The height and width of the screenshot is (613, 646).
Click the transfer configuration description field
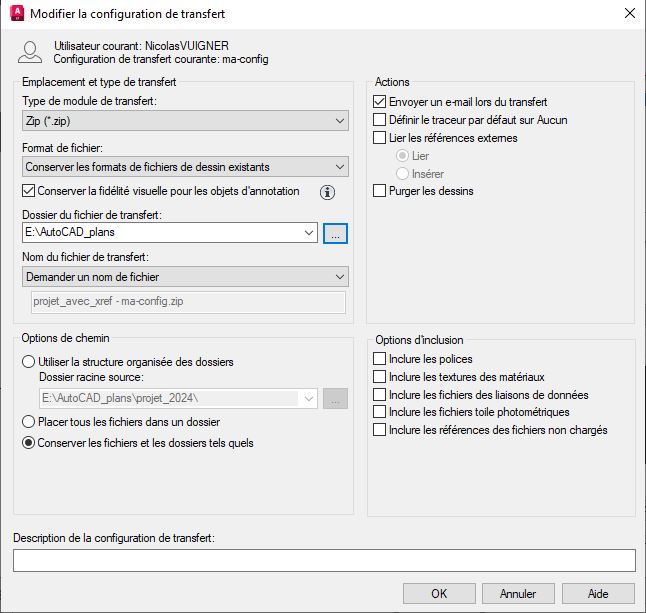click(323, 561)
